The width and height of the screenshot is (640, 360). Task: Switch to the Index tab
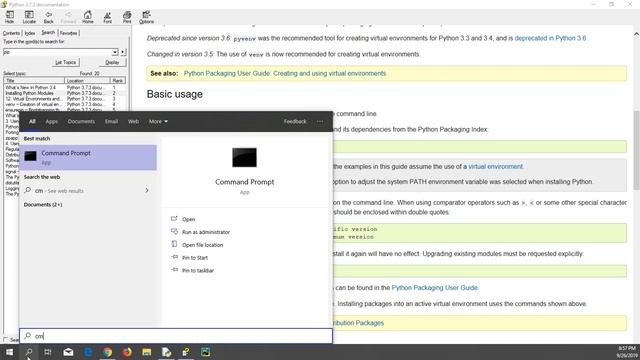click(x=30, y=33)
